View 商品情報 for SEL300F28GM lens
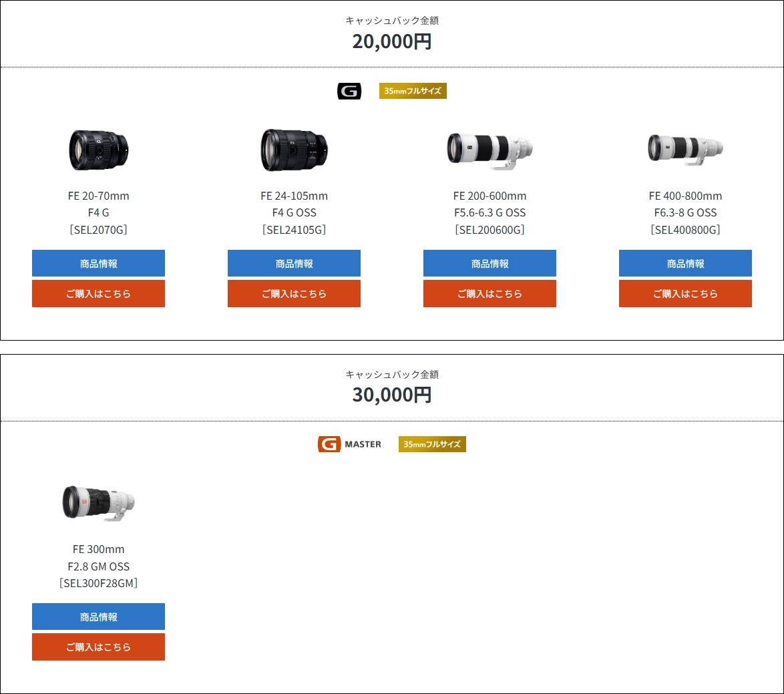The image size is (784, 694). (x=99, y=617)
